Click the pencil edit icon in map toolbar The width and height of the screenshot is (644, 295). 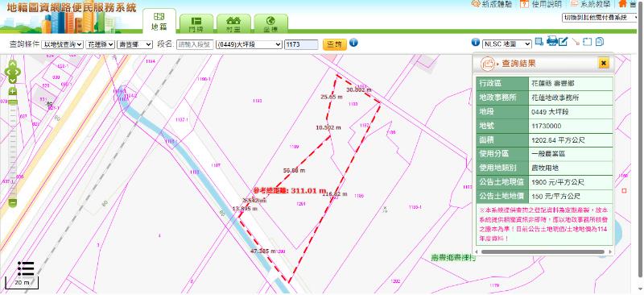pos(563,42)
